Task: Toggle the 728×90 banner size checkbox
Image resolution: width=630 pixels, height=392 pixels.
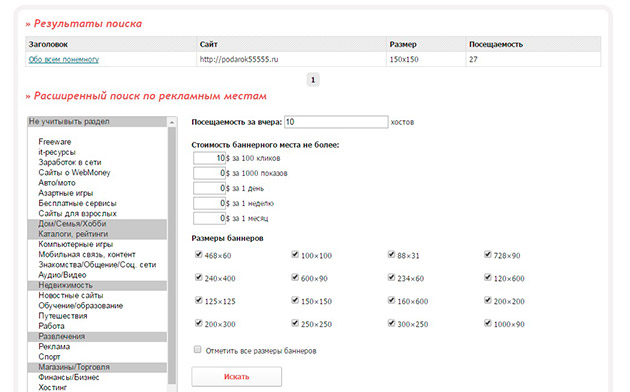Action: [x=488, y=254]
